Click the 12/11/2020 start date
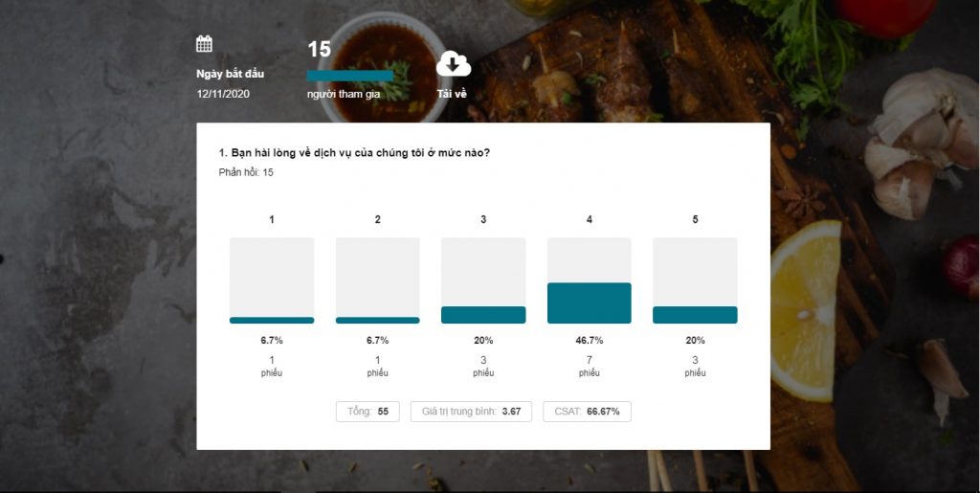 [x=223, y=94]
